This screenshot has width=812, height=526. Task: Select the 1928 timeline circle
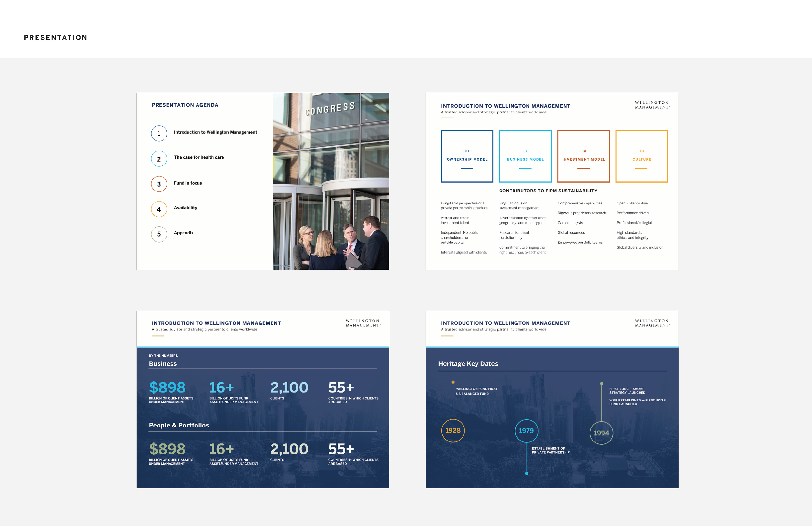453,431
